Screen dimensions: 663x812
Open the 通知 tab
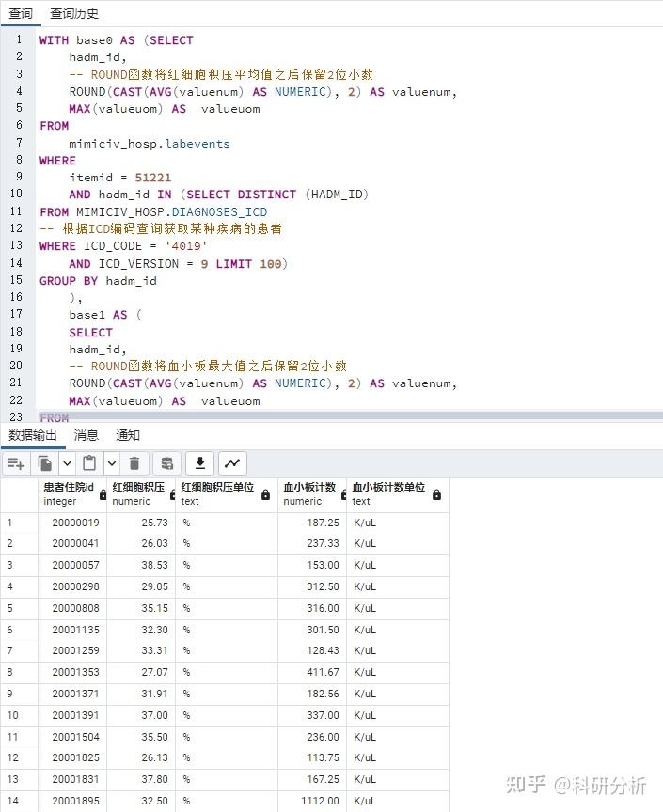128,435
